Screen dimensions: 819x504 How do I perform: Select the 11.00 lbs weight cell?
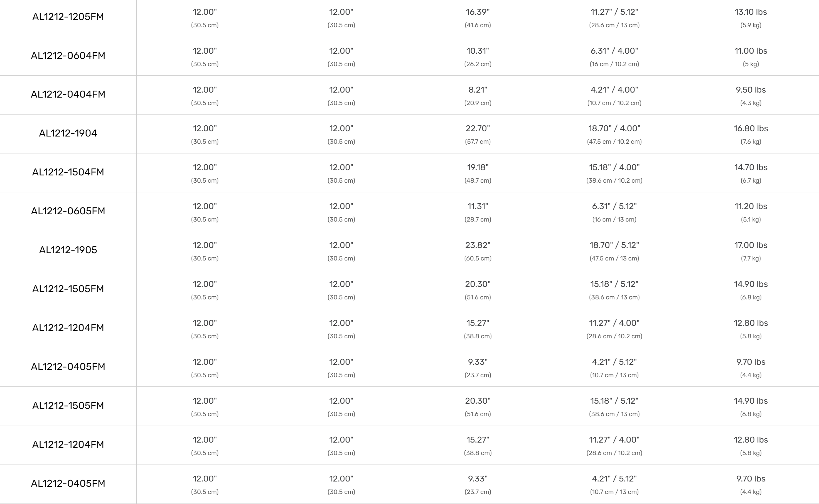(751, 51)
